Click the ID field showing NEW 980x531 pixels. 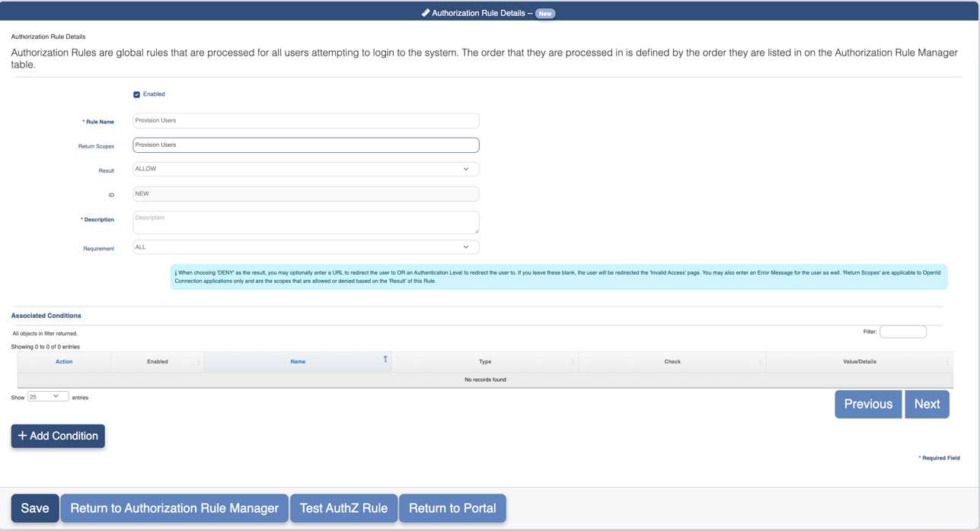(306, 194)
